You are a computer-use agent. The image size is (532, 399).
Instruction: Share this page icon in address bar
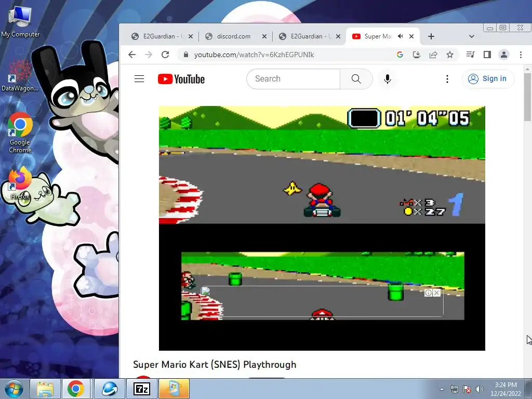click(x=433, y=55)
